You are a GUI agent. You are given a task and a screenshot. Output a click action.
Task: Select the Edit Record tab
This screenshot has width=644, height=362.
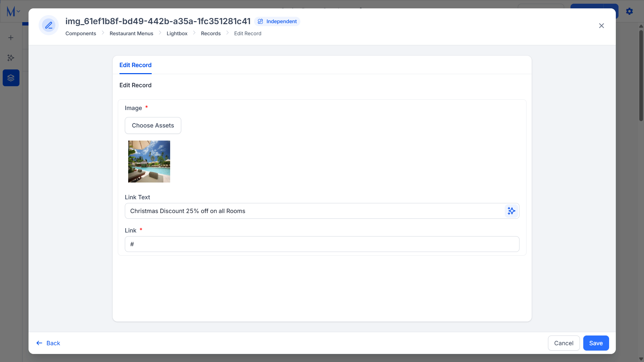point(136,65)
